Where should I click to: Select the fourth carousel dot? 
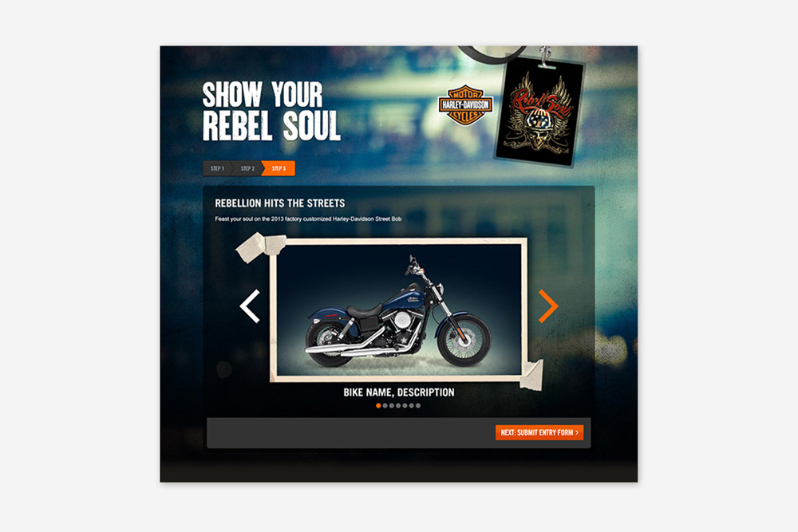tap(398, 405)
